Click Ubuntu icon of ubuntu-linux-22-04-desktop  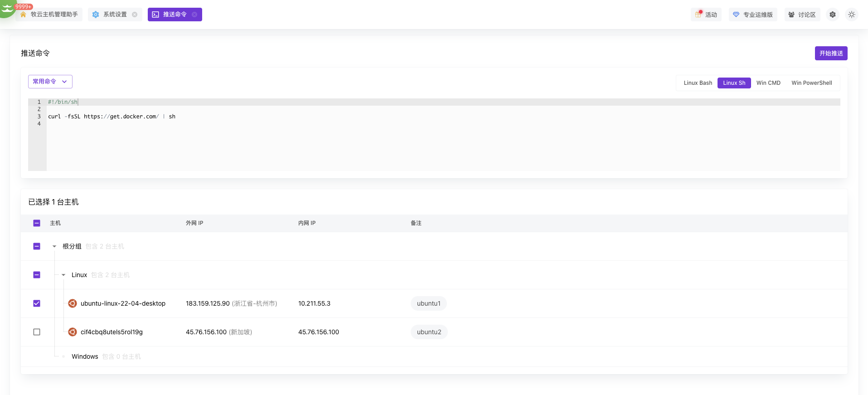click(x=73, y=303)
